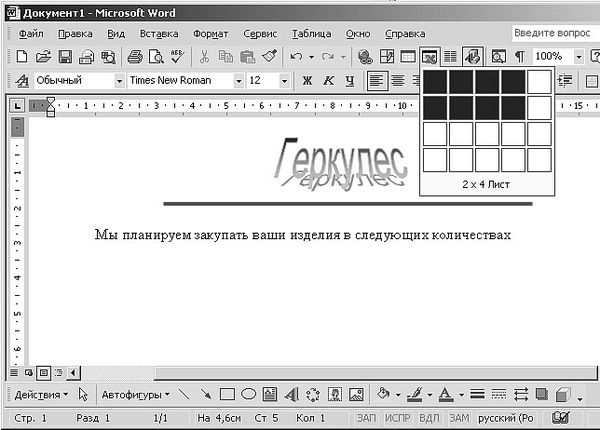The height and width of the screenshot is (430, 600).
Task: Toggle Italic formatting (К)
Action: [x=328, y=80]
